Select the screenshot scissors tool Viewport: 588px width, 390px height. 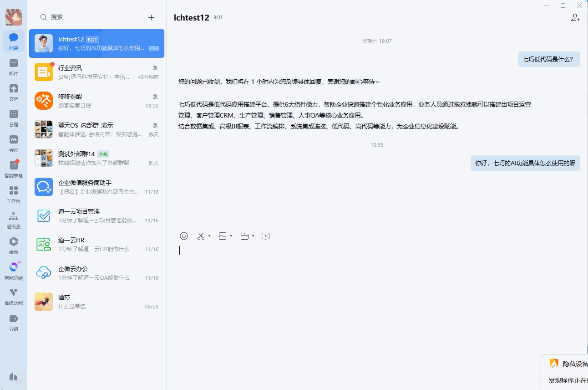pyautogui.click(x=201, y=236)
